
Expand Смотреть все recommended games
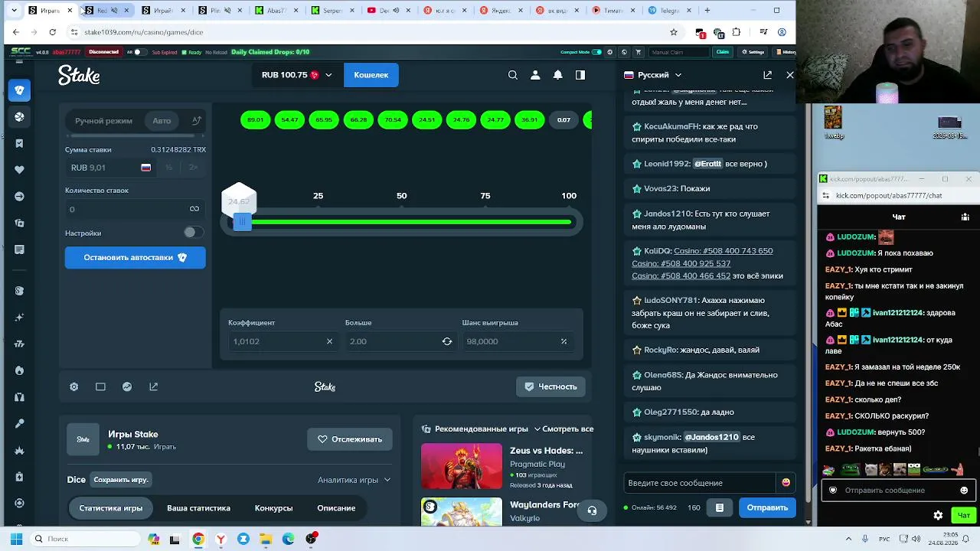tap(563, 429)
